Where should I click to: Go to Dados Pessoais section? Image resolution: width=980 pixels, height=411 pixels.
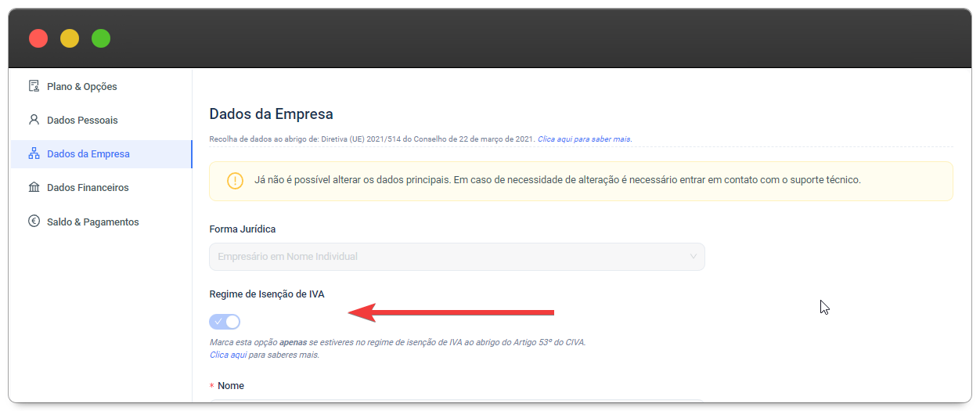82,120
